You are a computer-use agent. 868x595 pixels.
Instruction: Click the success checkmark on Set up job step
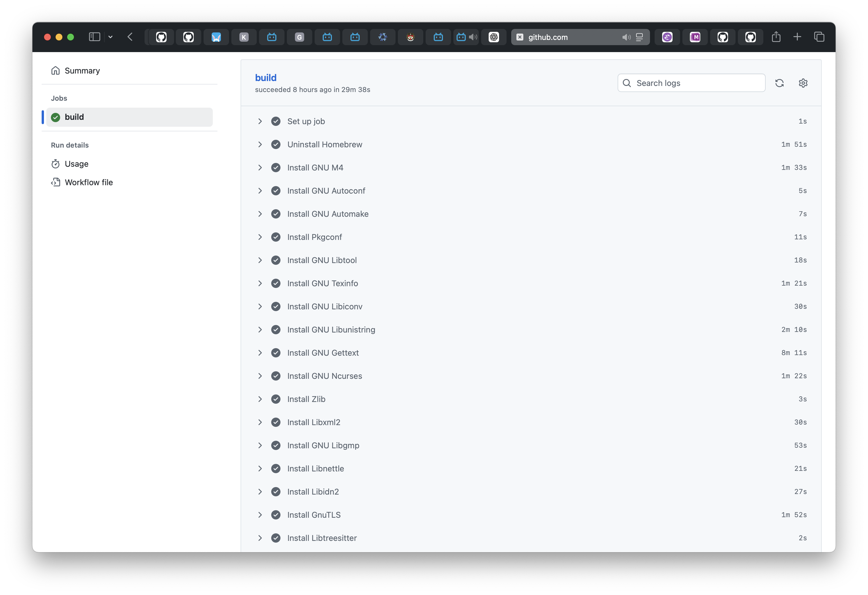(276, 121)
